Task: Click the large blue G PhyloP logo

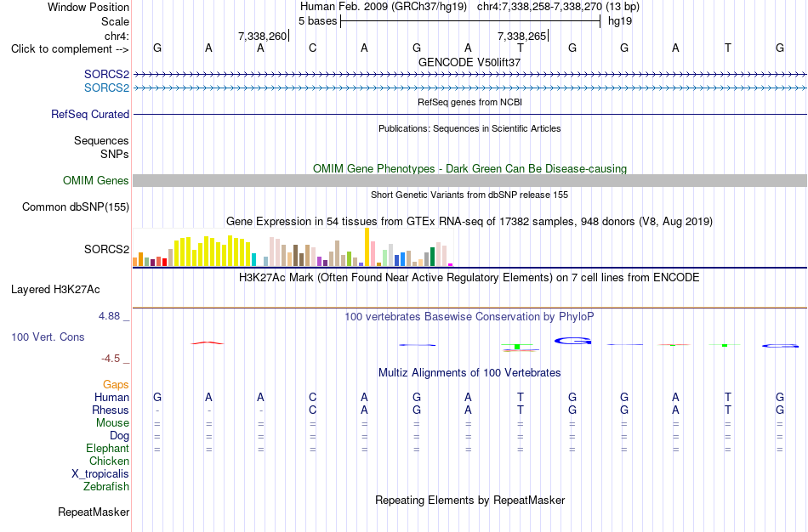Action: click(572, 341)
